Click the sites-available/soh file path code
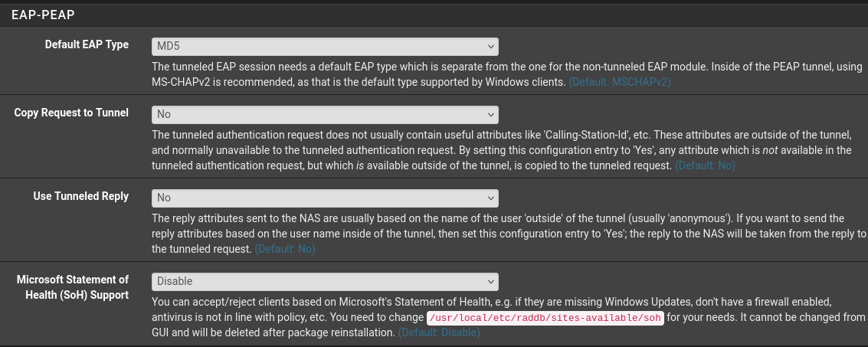 coord(544,318)
